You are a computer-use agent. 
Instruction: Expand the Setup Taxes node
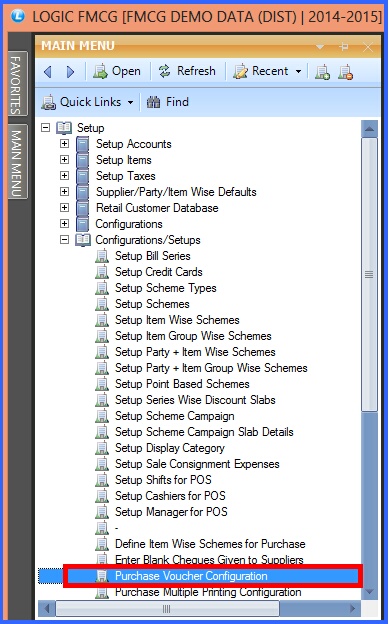[x=64, y=176]
